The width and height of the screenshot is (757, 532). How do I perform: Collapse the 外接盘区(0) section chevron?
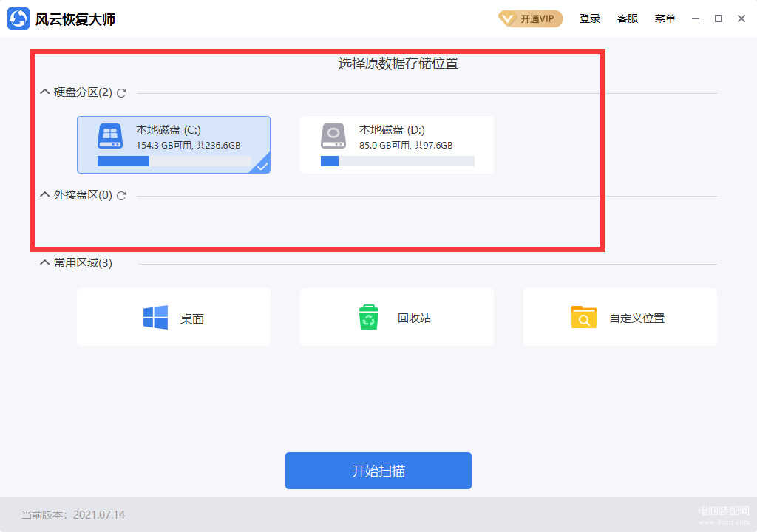pos(45,194)
